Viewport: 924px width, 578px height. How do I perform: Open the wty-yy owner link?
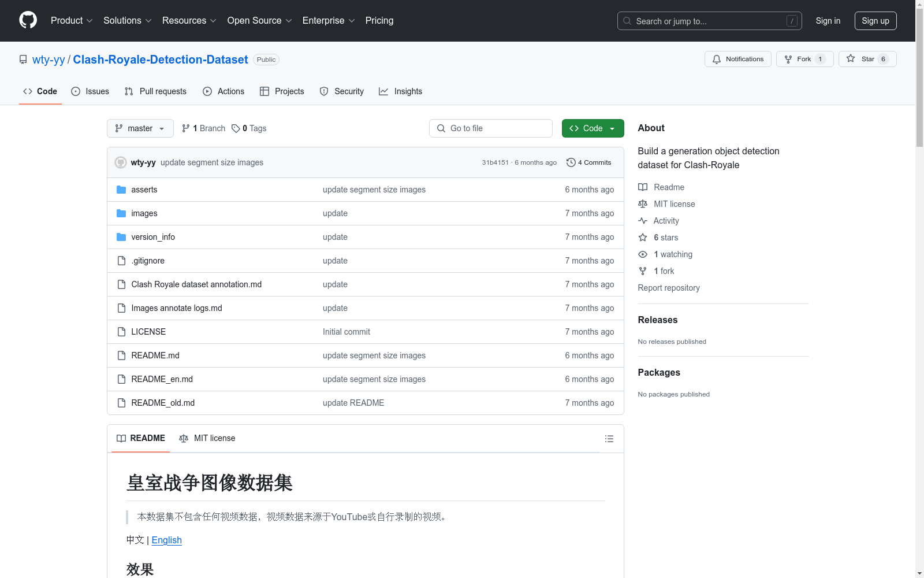click(x=49, y=60)
